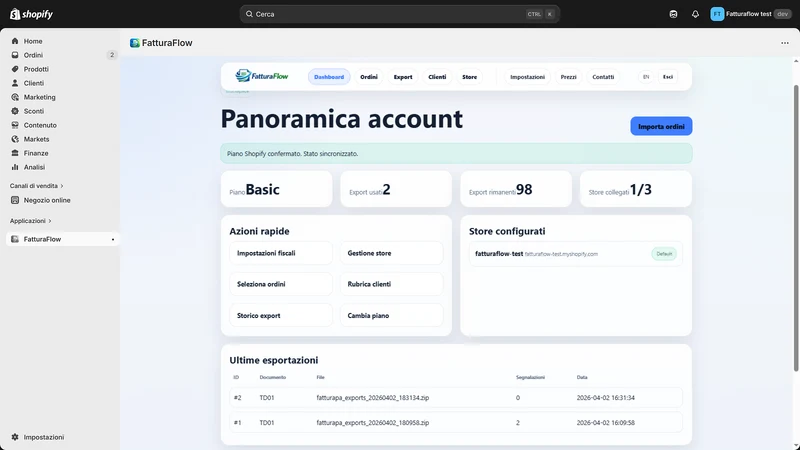Expand Canali di vendita section
This screenshot has width=800, height=450.
pos(36,186)
